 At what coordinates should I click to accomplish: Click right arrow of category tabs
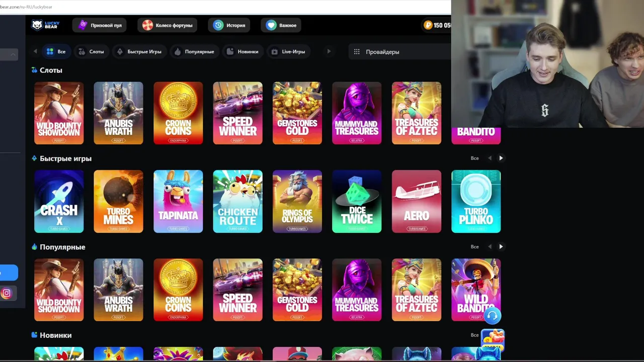pyautogui.click(x=329, y=51)
